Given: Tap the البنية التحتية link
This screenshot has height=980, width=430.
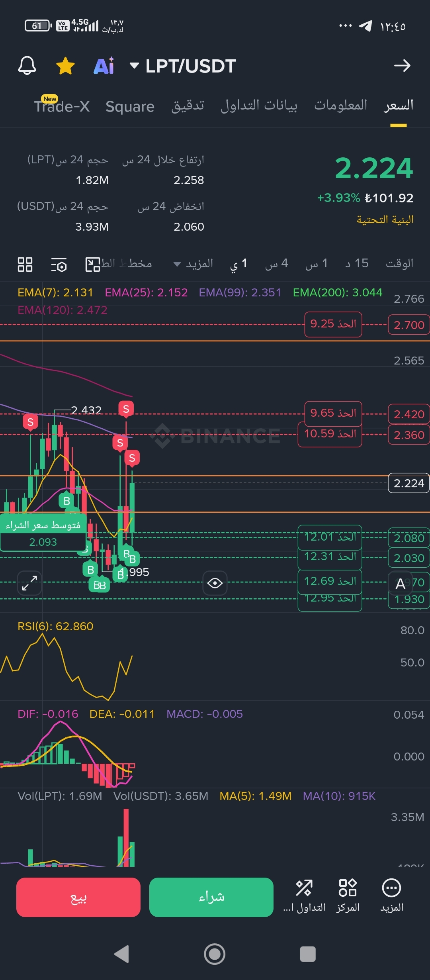Looking at the screenshot, I should coord(385,220).
